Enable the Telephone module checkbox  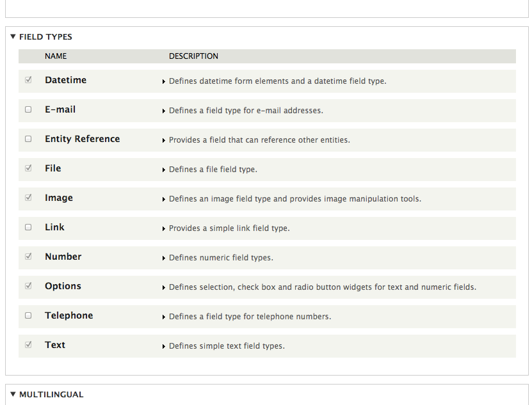[28, 315]
